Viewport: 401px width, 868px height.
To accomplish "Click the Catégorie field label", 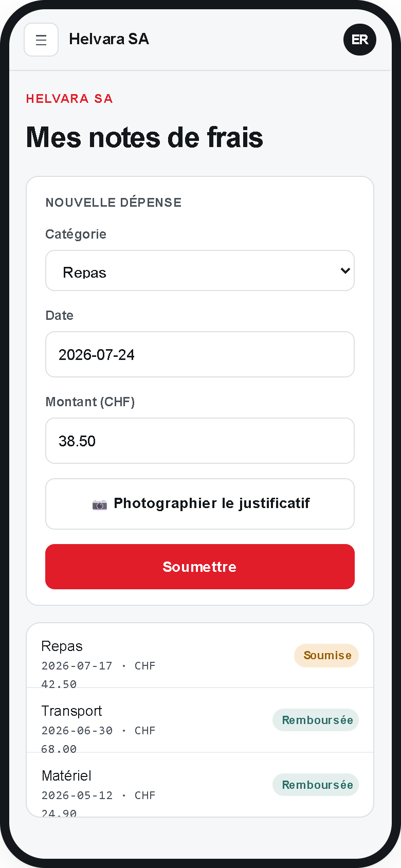I will pyautogui.click(x=76, y=234).
